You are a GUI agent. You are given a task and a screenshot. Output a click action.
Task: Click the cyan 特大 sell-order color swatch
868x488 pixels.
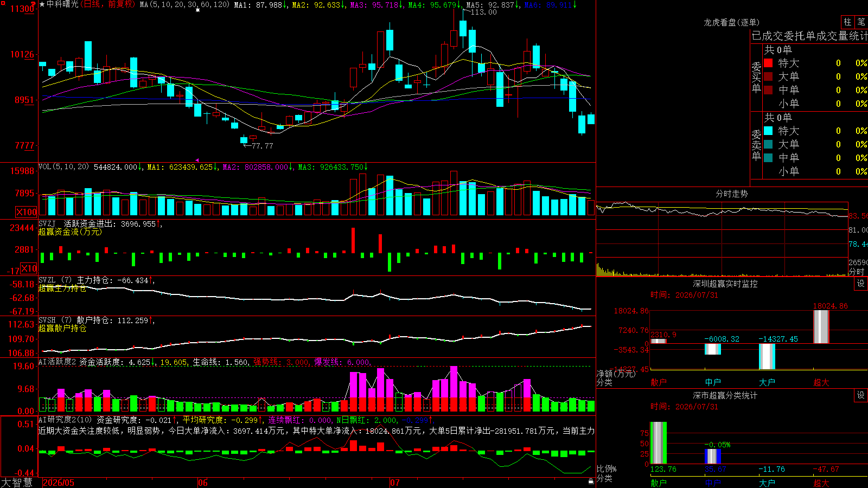[x=768, y=131]
